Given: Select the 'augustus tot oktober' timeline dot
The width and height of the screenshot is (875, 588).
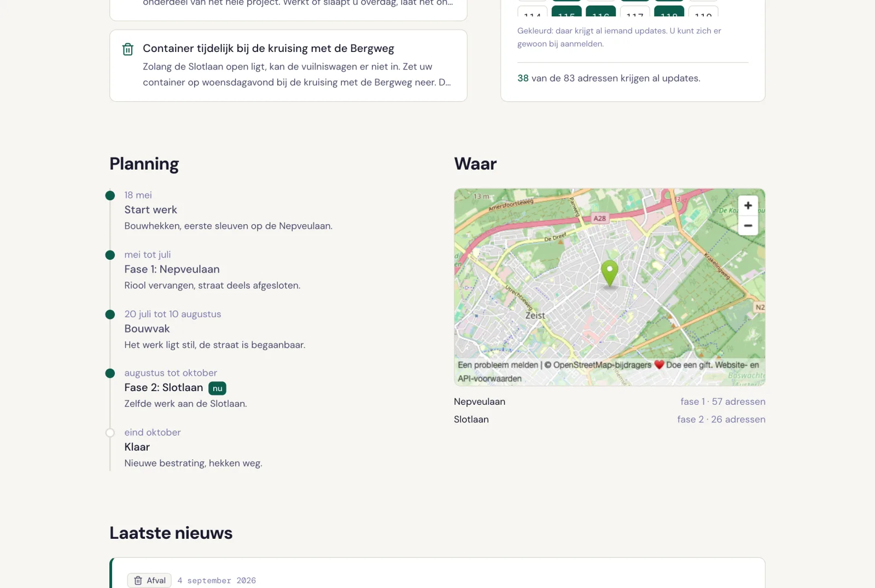Looking at the screenshot, I should coord(110,374).
